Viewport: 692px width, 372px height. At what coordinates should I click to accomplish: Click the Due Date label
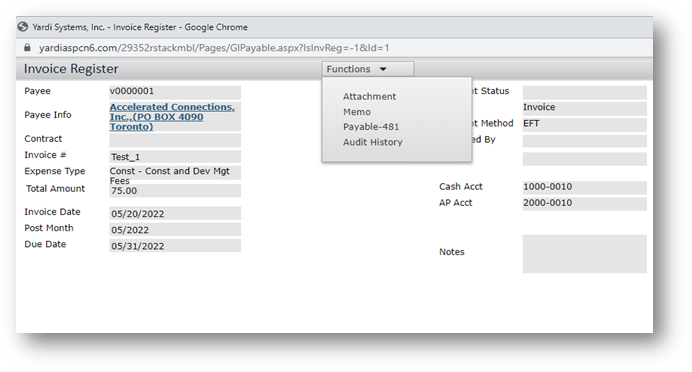[45, 244]
